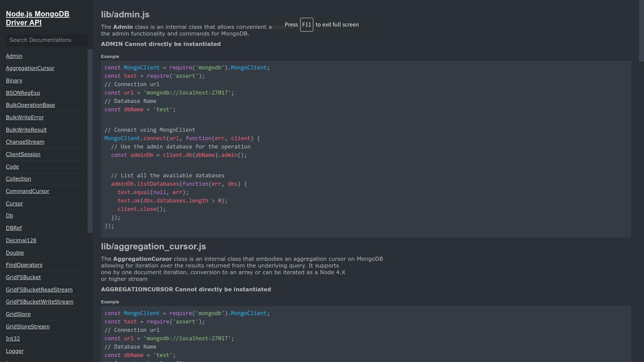The height and width of the screenshot is (362, 644).
Task: Click the Node.js MongoDB Driver API title
Action: coord(38,18)
